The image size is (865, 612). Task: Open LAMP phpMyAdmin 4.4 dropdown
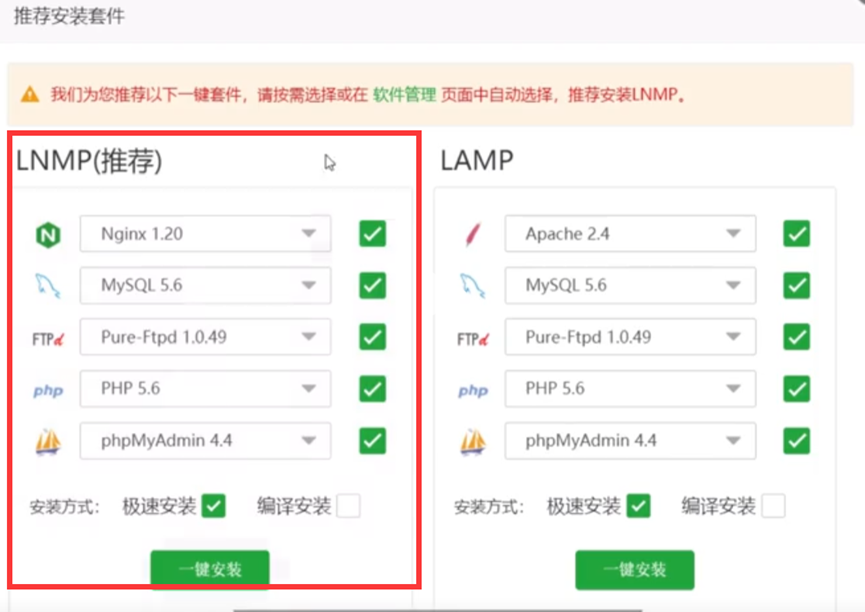point(630,440)
